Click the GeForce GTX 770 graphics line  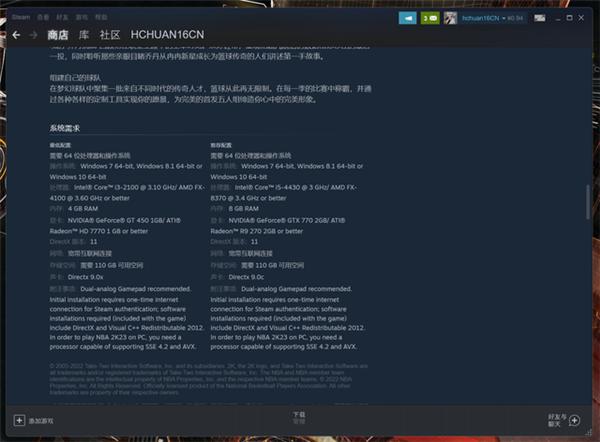(x=287, y=220)
